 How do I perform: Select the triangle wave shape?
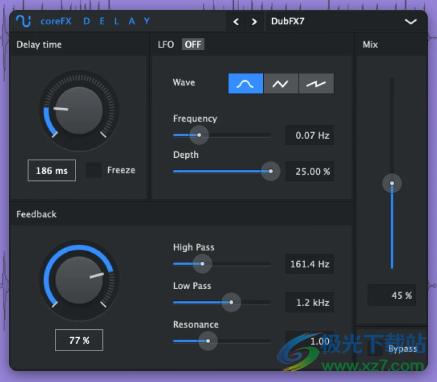[x=281, y=84]
